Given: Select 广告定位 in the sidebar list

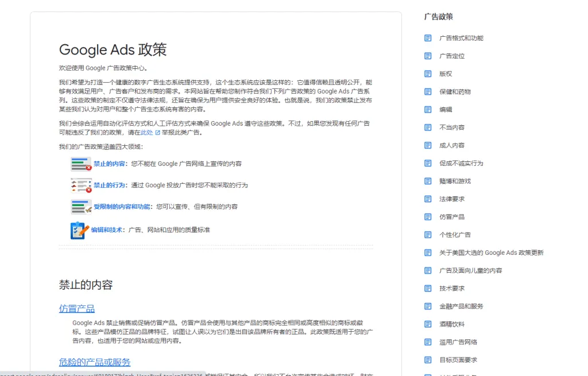Looking at the screenshot, I should point(452,56).
